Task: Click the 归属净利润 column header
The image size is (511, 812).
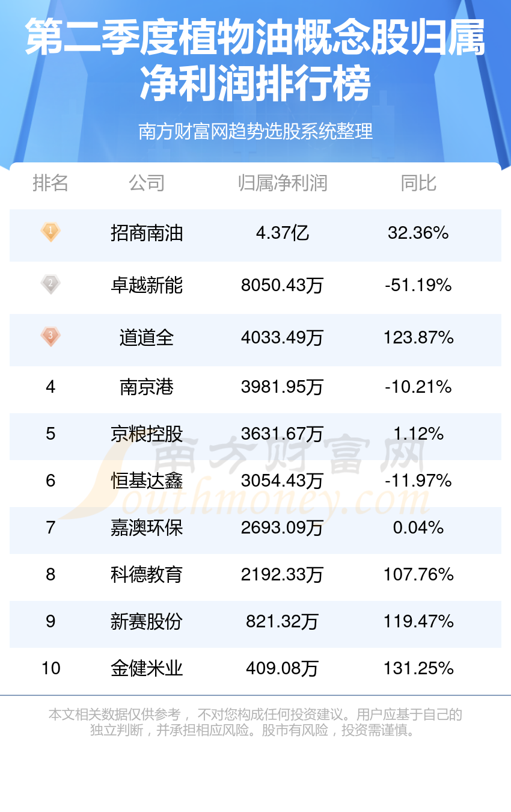Action: (283, 183)
